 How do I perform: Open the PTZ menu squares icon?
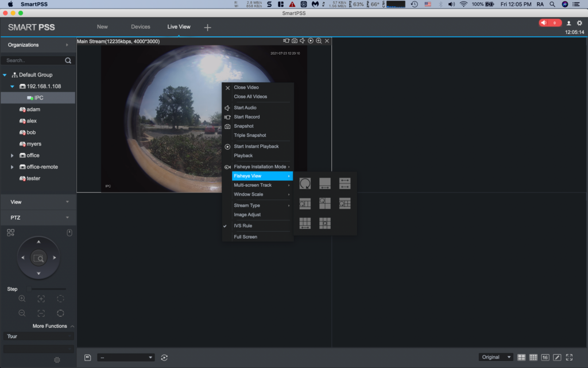10,233
